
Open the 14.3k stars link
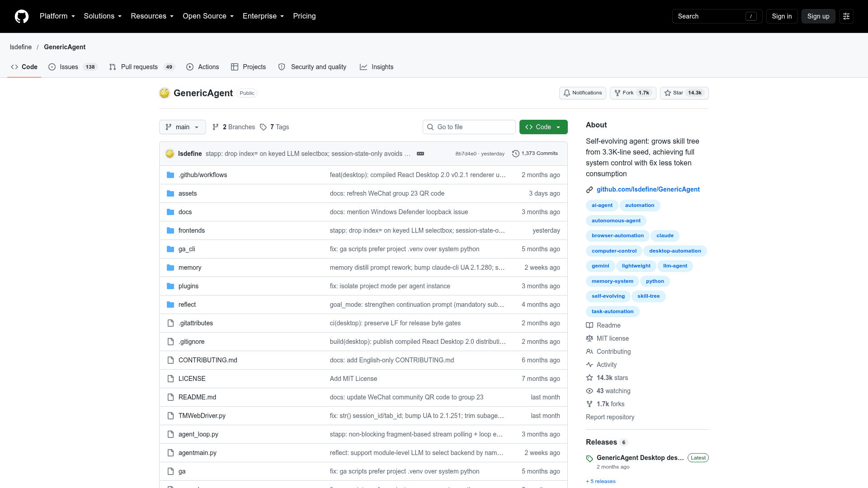coord(607,378)
